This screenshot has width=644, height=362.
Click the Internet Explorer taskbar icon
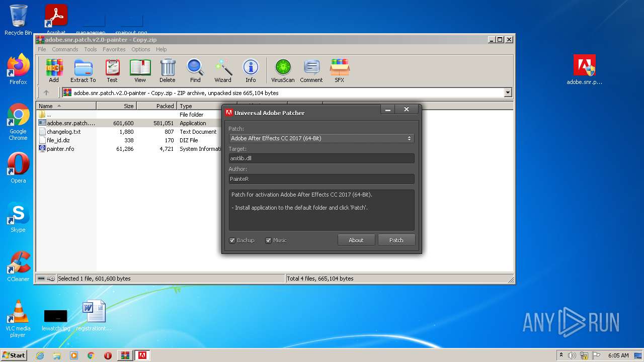point(40,355)
